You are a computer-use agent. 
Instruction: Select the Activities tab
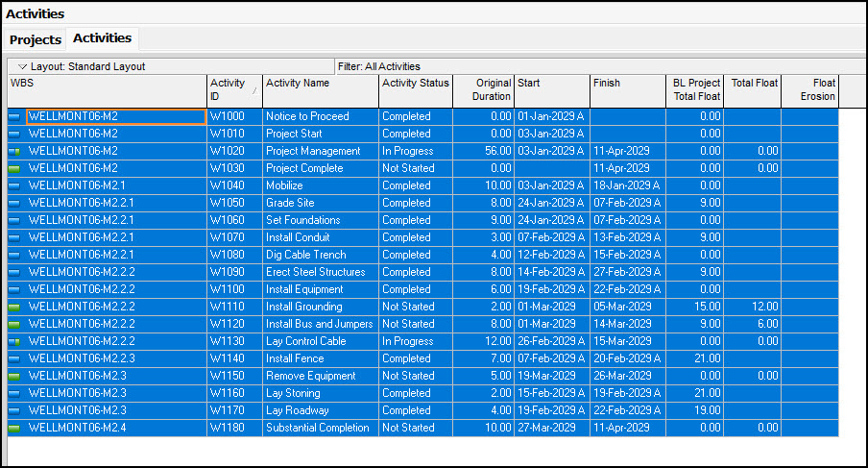coord(103,38)
